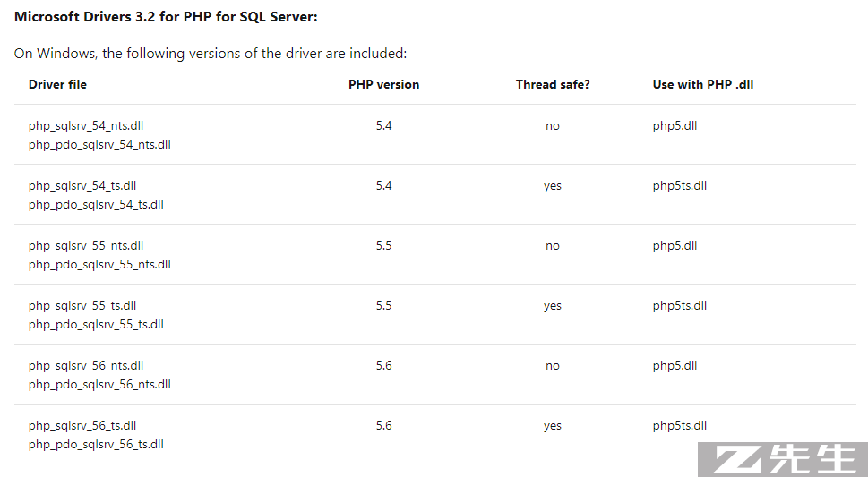Select the file name php_pdo_sqlsrv_56_ts.dll
Image resolution: width=868 pixels, height=477 pixels.
coord(97,445)
